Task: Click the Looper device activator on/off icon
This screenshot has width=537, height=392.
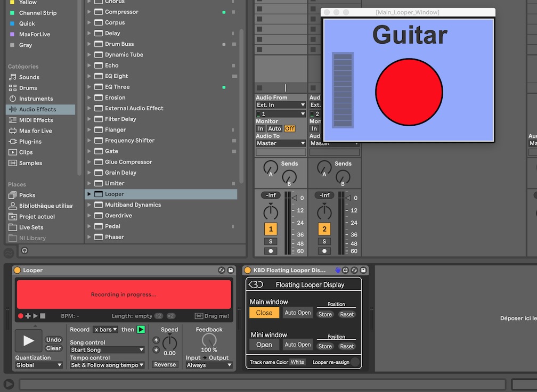Action: 17,271
